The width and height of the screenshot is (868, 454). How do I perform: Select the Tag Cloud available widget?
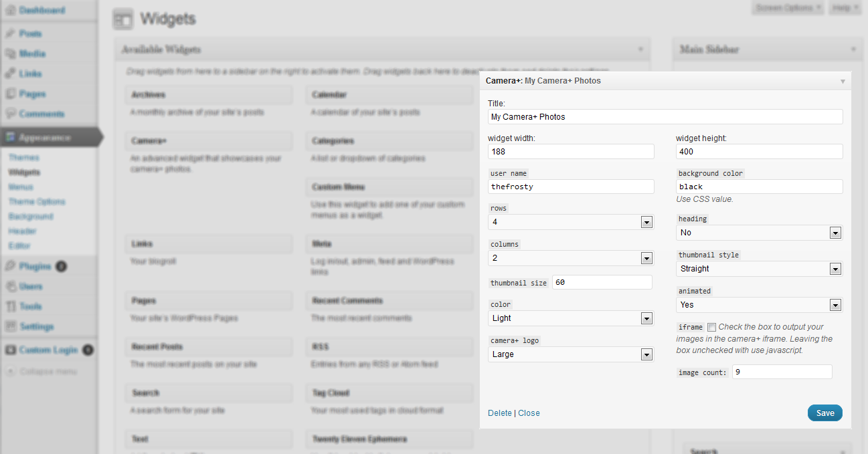click(x=389, y=392)
